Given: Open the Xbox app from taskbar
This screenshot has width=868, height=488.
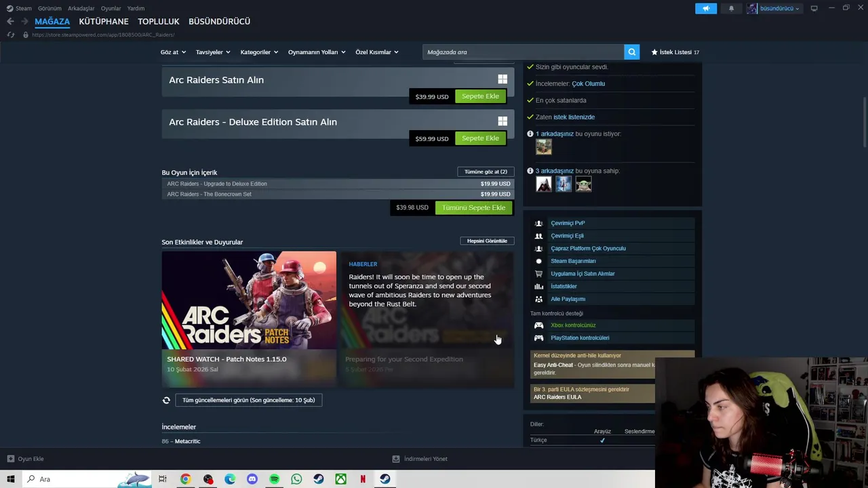Looking at the screenshot, I should 340,479.
